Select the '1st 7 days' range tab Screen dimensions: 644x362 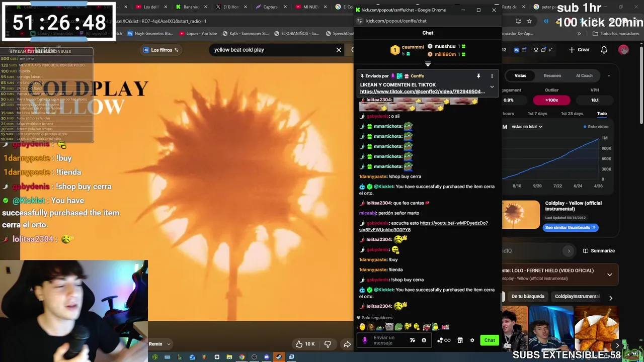click(x=537, y=114)
